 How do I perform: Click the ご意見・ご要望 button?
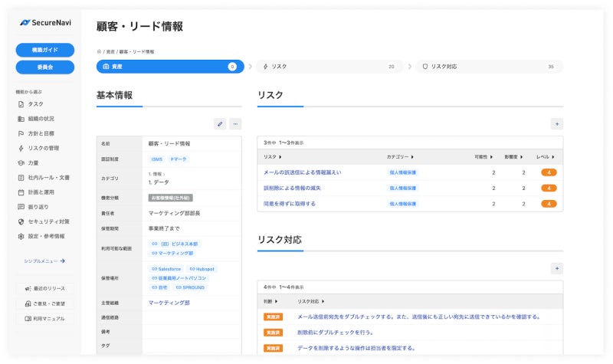click(45, 303)
